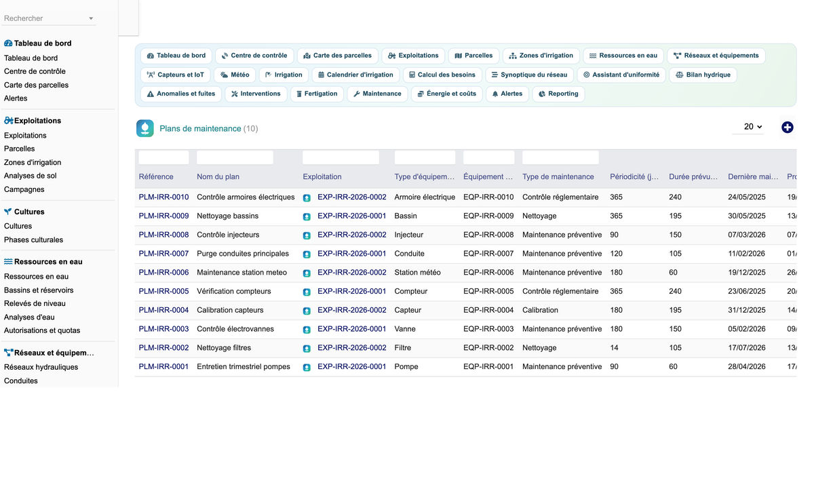Open Calendrier d'irrigation navigation button

(355, 75)
